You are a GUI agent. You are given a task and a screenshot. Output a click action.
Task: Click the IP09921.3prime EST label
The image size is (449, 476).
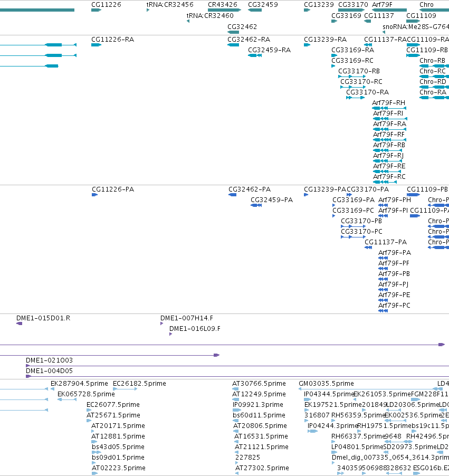[258, 405]
